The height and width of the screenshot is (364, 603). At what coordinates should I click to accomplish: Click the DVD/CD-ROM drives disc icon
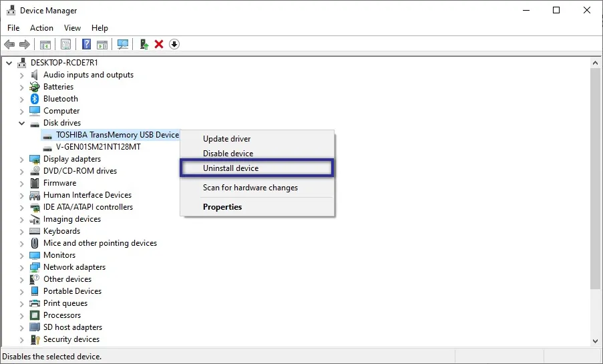click(35, 170)
